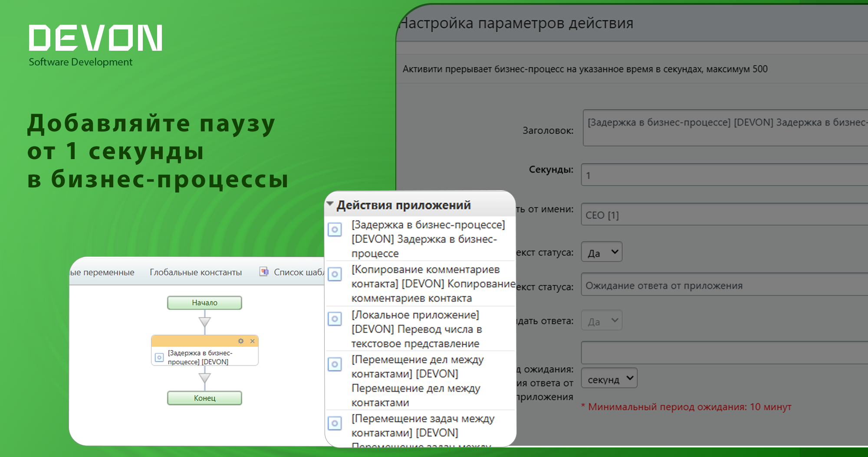Select Перевод числа в текстовое представление action
The height and width of the screenshot is (457, 868).
tap(417, 329)
